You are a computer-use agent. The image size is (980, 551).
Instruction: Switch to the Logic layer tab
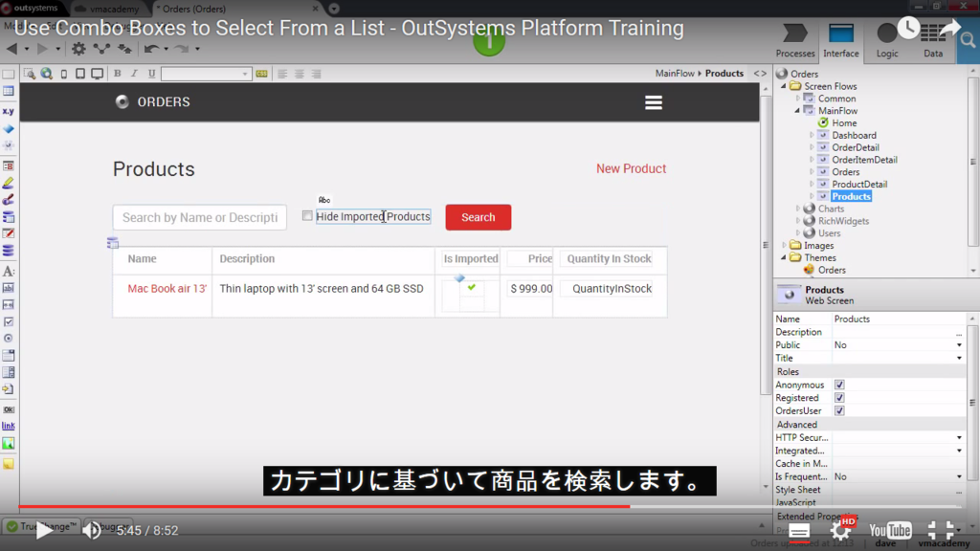click(886, 41)
